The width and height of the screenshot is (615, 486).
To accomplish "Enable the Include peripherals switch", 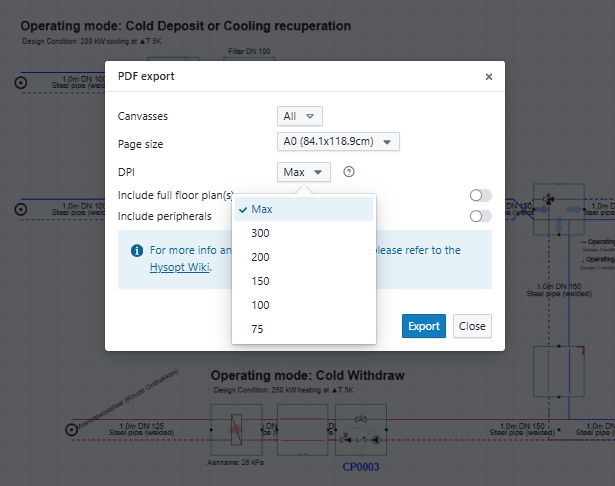I will pos(480,216).
